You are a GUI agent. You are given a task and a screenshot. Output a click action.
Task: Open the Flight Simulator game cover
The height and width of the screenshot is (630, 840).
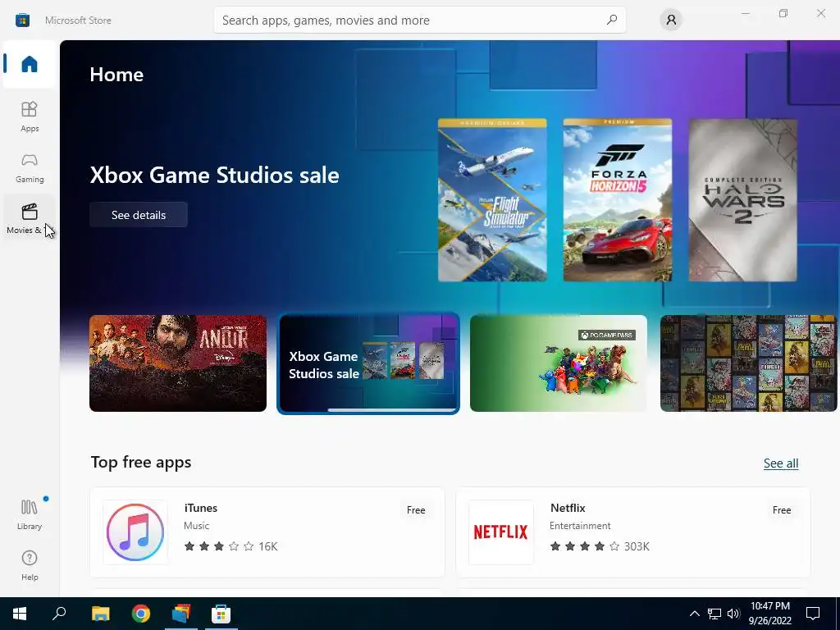point(492,200)
